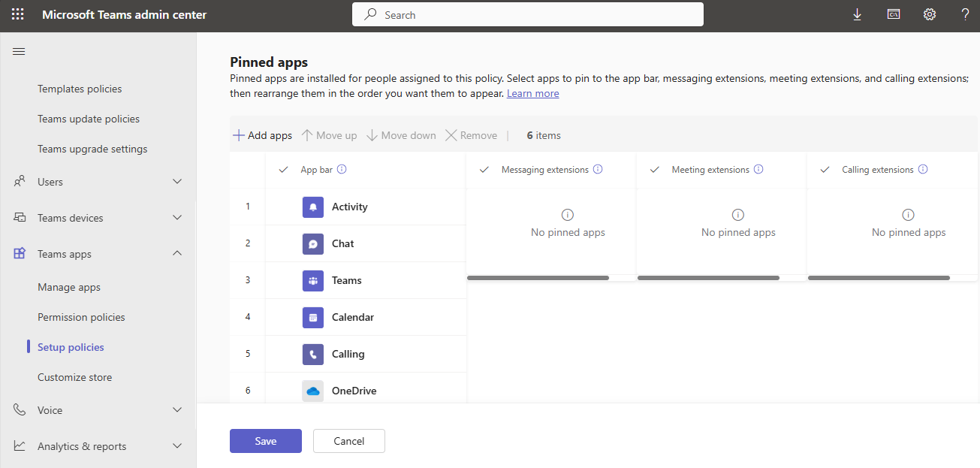Expand the Teams devices chevron
The height and width of the screenshot is (468, 980).
click(x=177, y=218)
